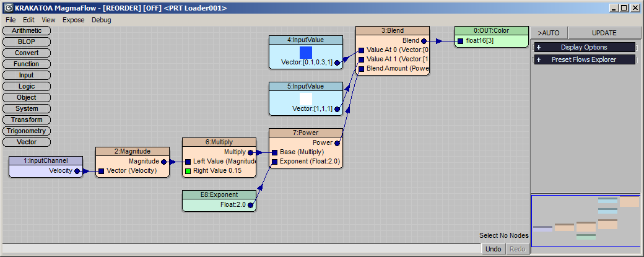Click the white color swatch in 5:InputValue
The width and height of the screenshot is (644, 257).
pos(306,98)
